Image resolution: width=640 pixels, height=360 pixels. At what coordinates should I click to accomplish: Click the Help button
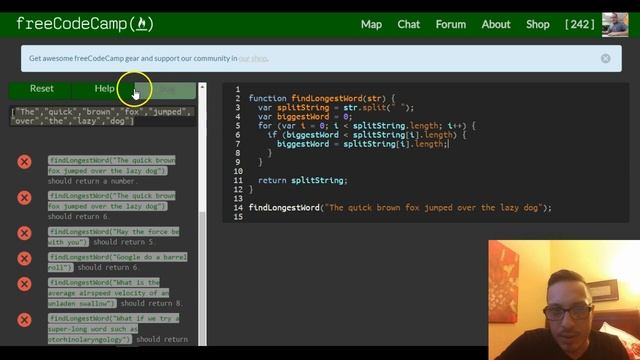104,89
